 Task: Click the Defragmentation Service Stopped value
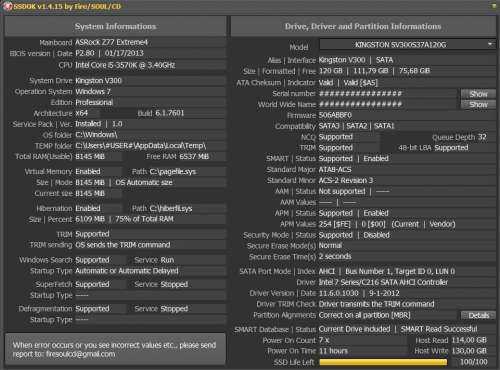pyautogui.click(x=174, y=309)
